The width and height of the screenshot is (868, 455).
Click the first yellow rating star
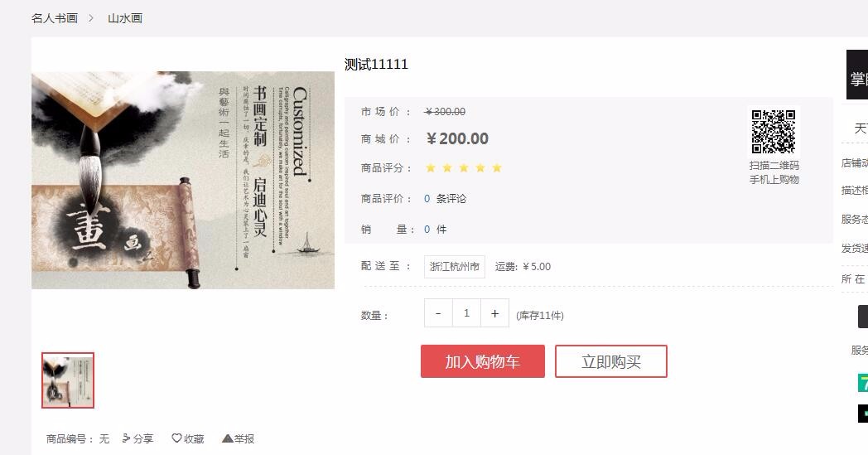[431, 168]
